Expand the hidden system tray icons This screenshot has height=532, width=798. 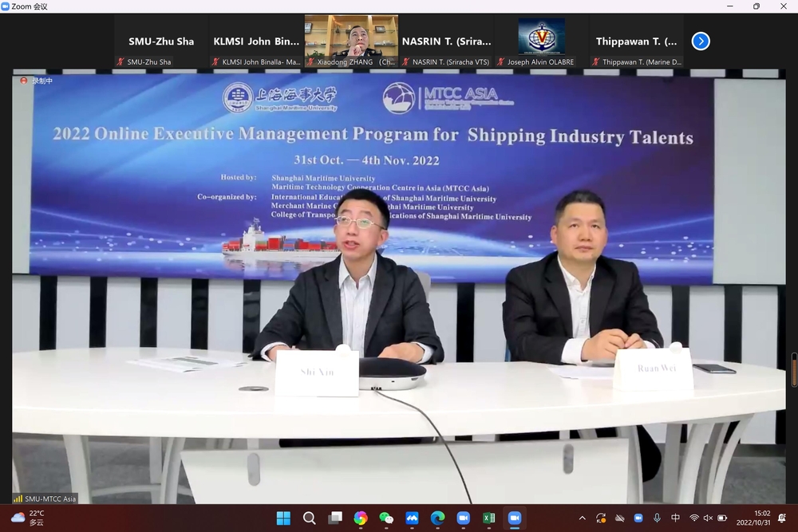[x=582, y=518]
